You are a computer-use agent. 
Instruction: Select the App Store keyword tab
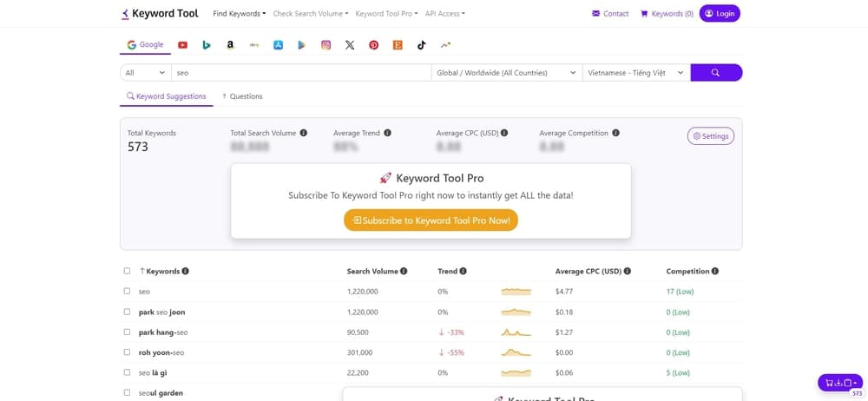tap(279, 45)
